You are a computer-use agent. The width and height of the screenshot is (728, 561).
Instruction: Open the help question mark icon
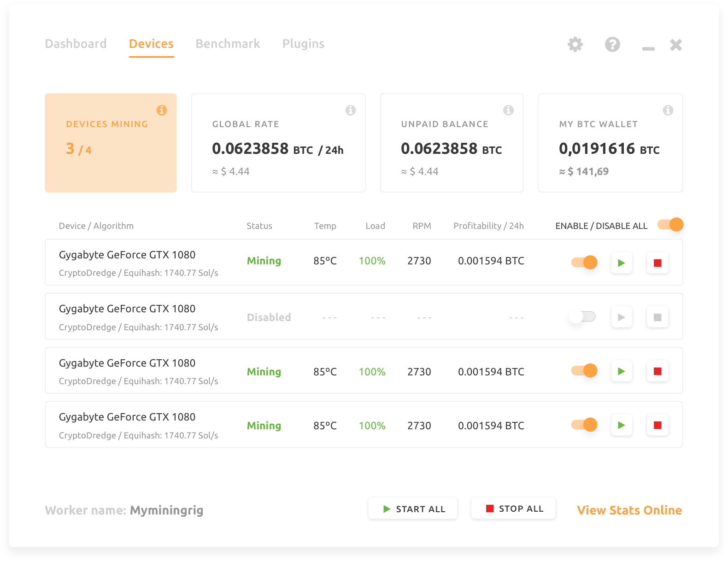click(612, 45)
